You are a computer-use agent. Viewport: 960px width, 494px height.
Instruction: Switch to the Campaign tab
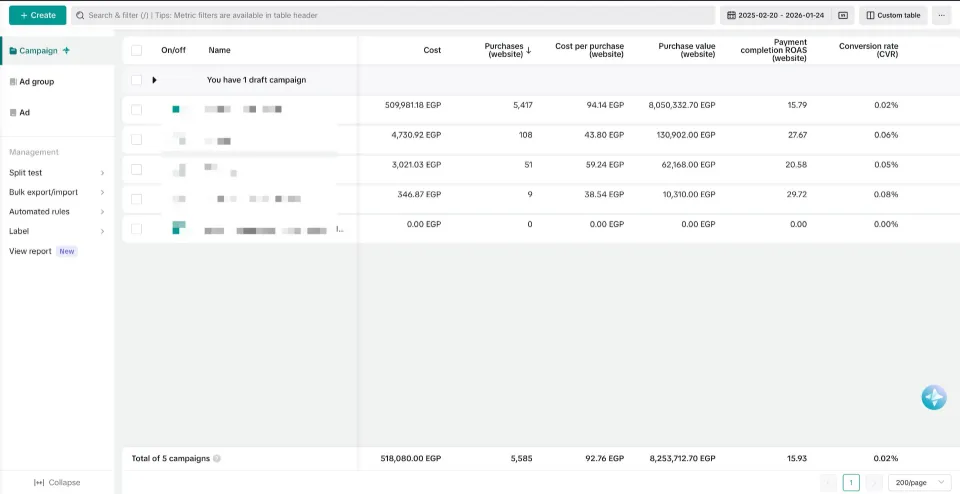[38, 51]
